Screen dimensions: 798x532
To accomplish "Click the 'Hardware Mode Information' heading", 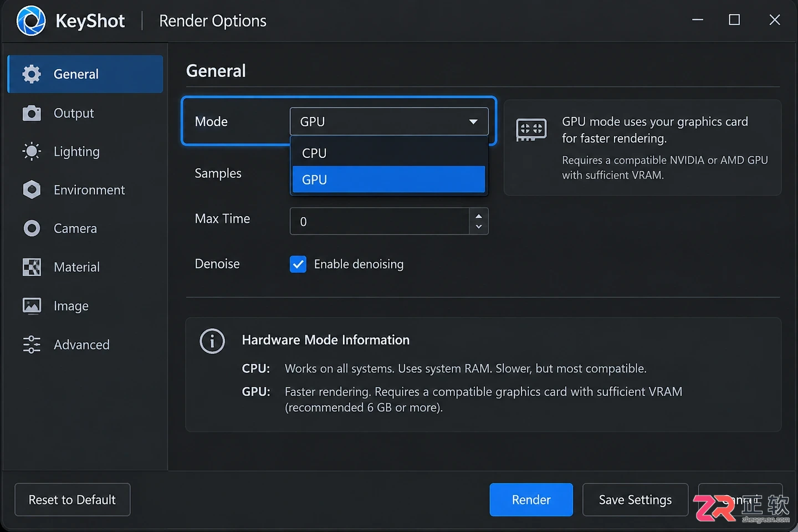I will [326, 340].
